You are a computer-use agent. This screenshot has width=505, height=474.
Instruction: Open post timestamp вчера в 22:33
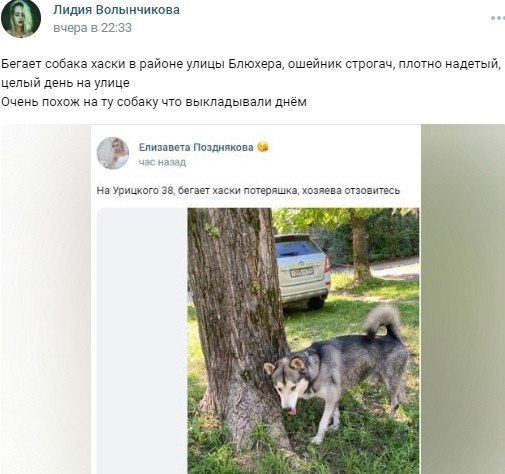92,28
